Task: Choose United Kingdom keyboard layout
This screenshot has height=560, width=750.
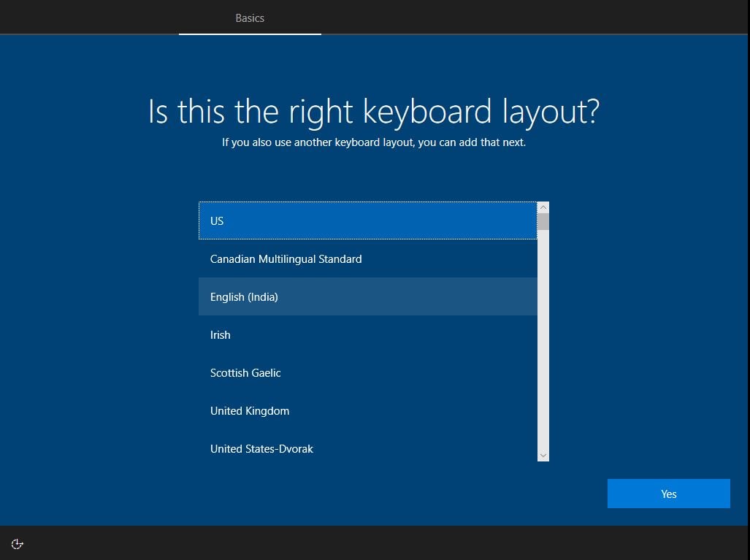Action: [x=368, y=411]
